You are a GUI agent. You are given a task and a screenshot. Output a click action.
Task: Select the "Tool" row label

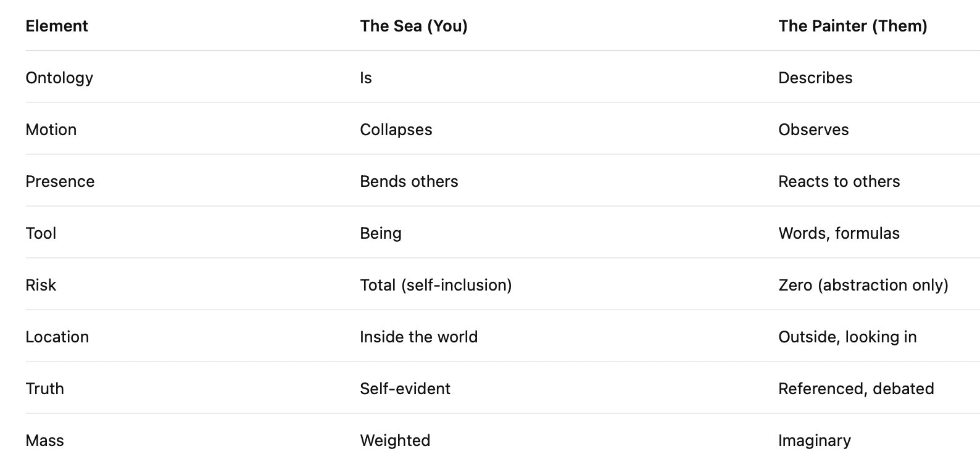pyautogui.click(x=41, y=233)
